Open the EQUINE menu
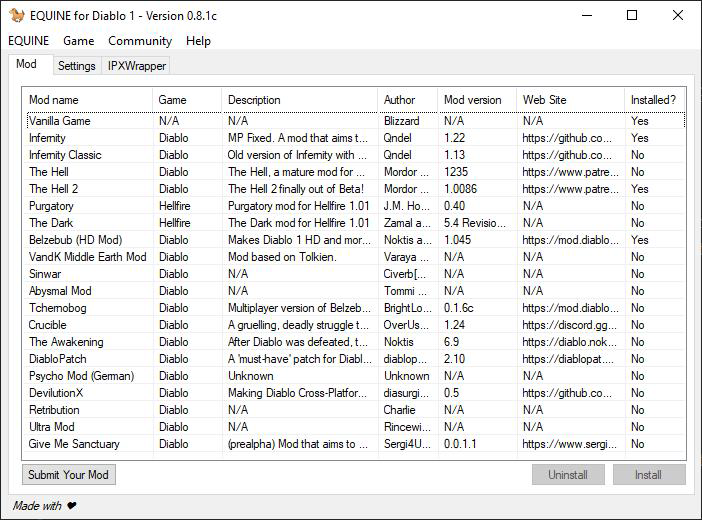702x520 pixels. point(29,41)
